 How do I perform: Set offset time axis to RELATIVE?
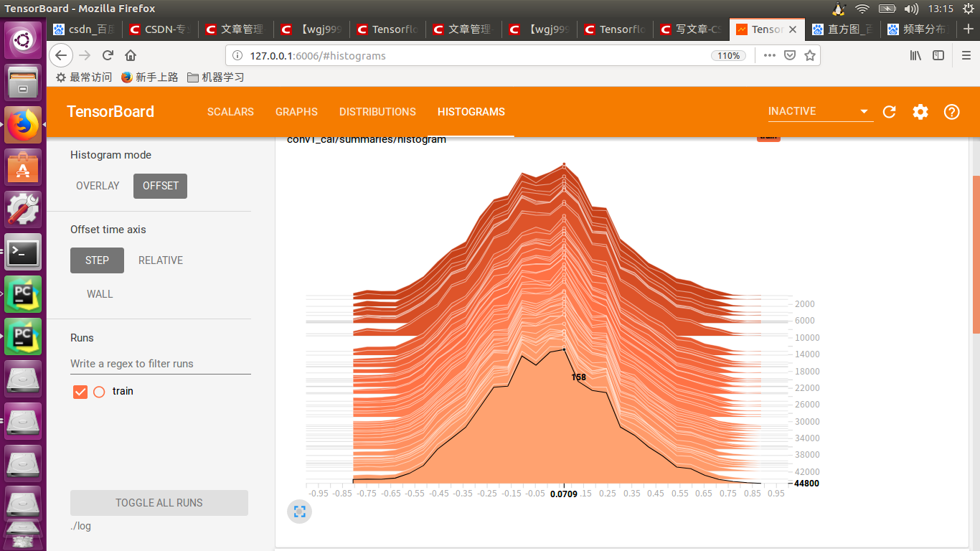coord(160,260)
